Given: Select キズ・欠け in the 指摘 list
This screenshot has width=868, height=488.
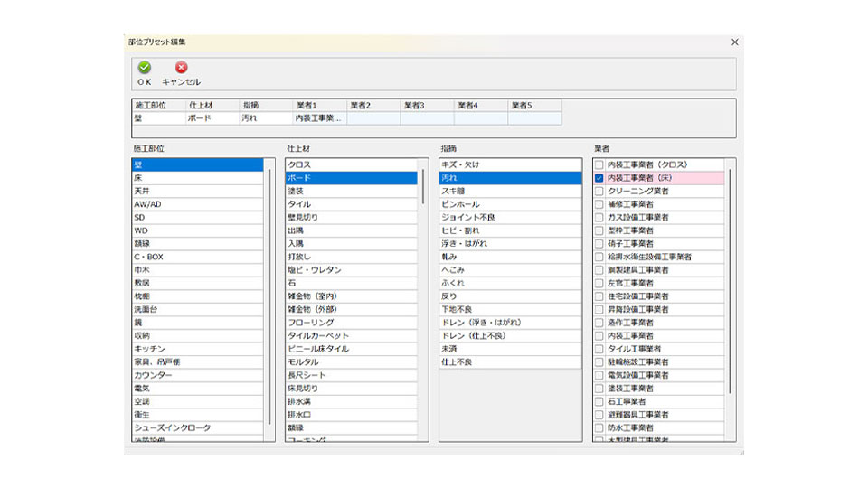Looking at the screenshot, I should point(510,164).
